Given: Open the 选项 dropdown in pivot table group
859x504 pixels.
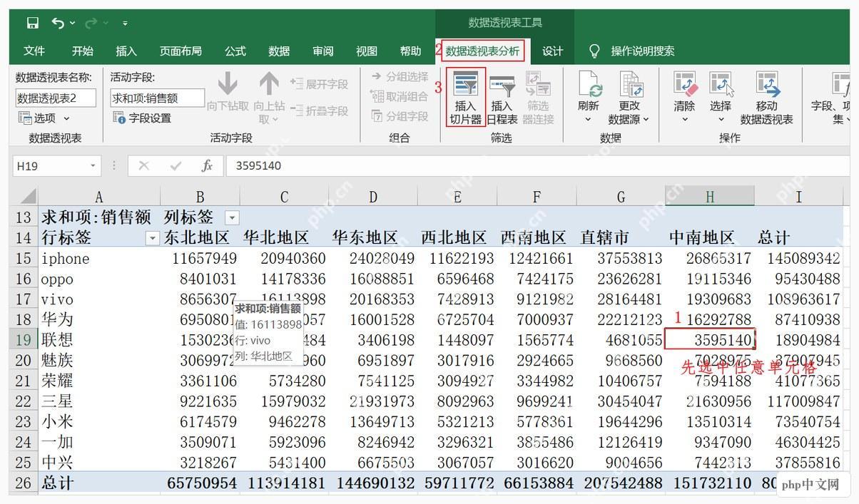Looking at the screenshot, I should point(44,118).
